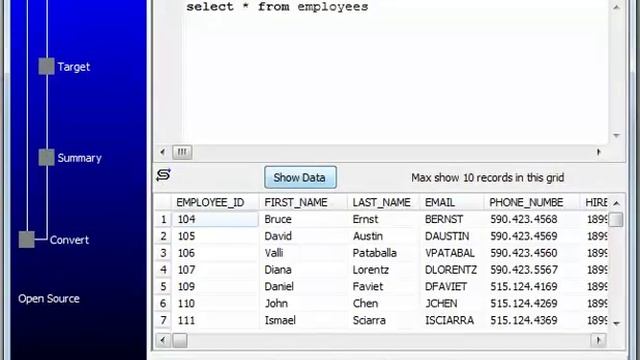The height and width of the screenshot is (360, 640).
Task: Click the first name cell David
Action: pyautogui.click(x=303, y=236)
